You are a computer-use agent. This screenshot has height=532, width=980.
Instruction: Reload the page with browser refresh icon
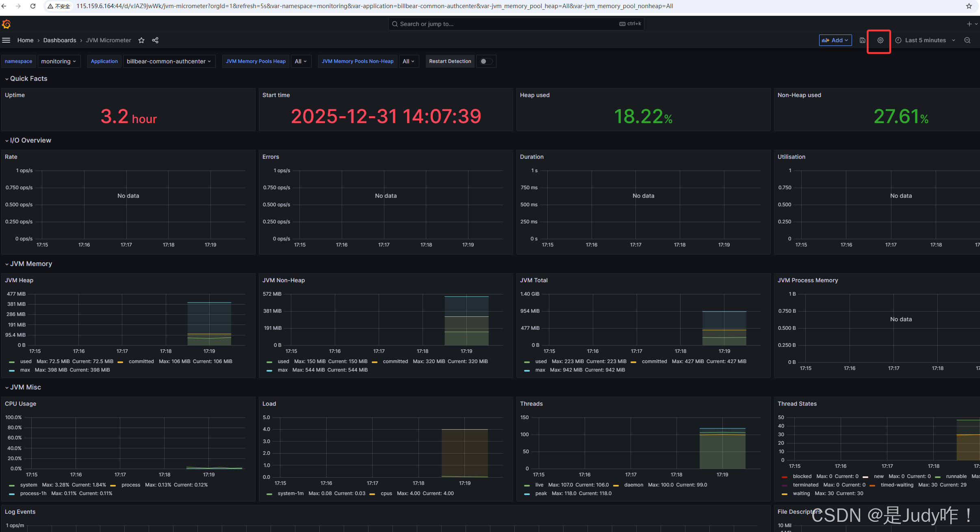(x=33, y=6)
